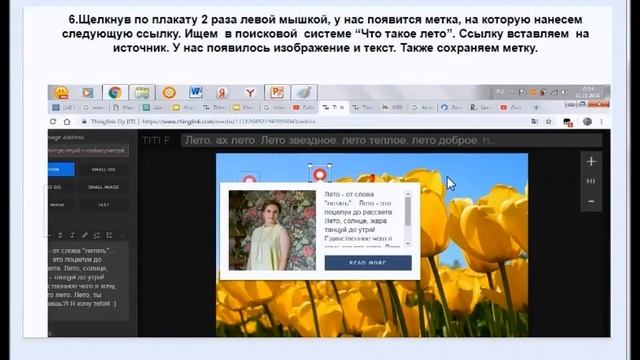
Task: Zoom in the image with plus button
Action: pos(591,162)
